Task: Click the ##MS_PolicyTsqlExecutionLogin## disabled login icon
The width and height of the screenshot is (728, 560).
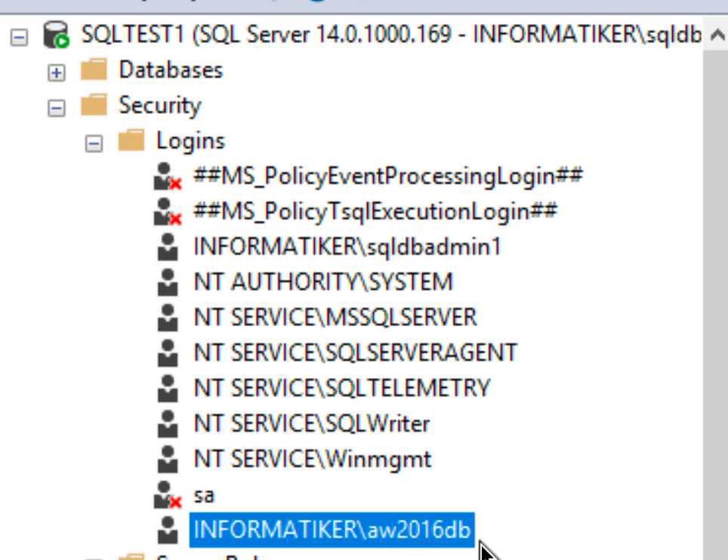Action: pos(167,211)
